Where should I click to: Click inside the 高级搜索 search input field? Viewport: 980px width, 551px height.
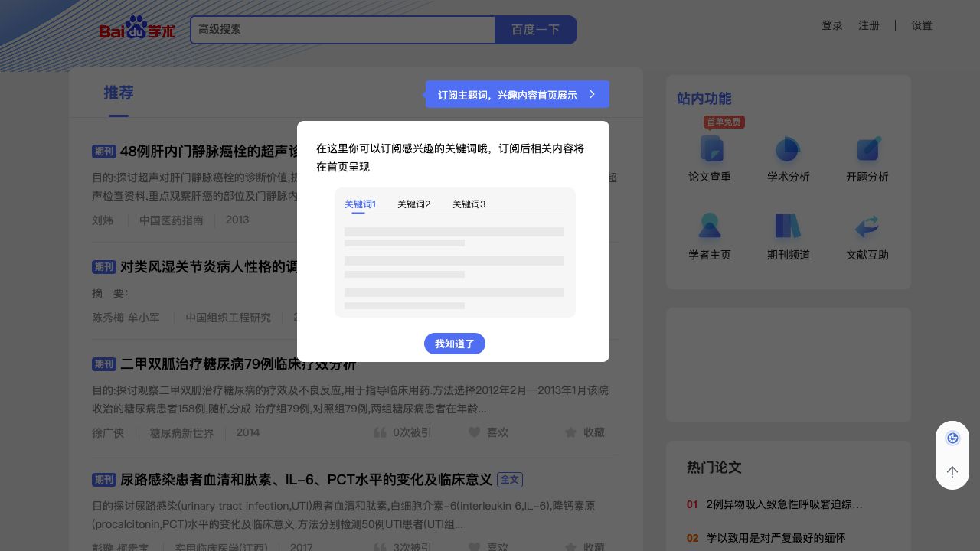(x=343, y=30)
